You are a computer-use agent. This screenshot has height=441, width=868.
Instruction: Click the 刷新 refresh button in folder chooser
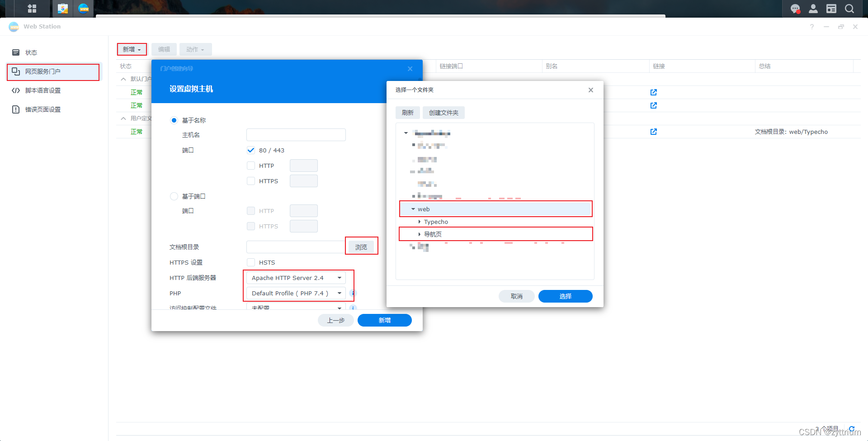click(408, 113)
